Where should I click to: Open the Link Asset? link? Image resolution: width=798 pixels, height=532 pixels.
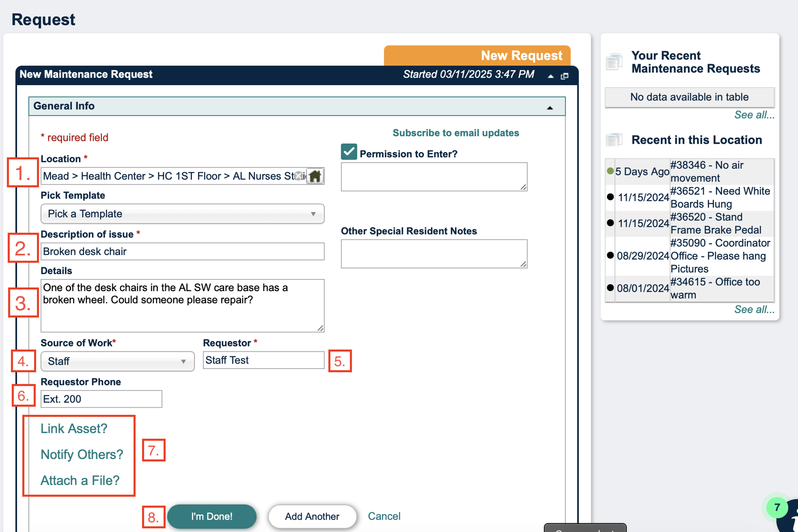tap(74, 429)
